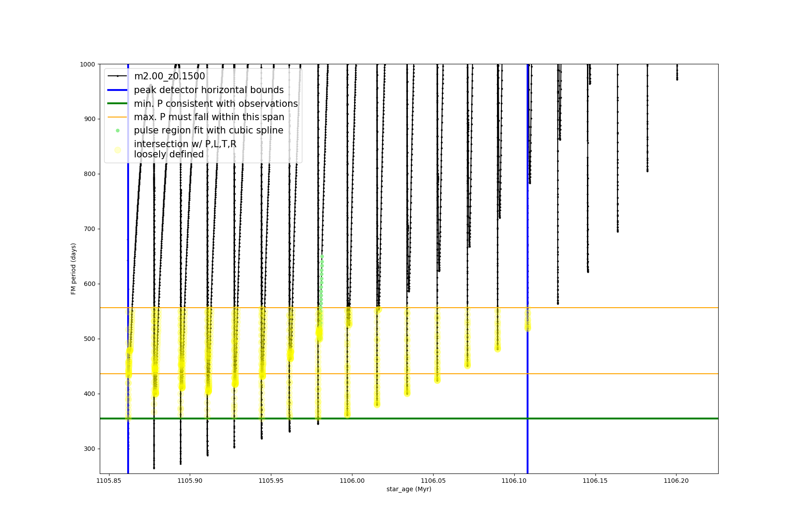The height and width of the screenshot is (532, 798).
Task: Click the 'pulse region fit with cubic spline' label
Action: [x=208, y=130]
